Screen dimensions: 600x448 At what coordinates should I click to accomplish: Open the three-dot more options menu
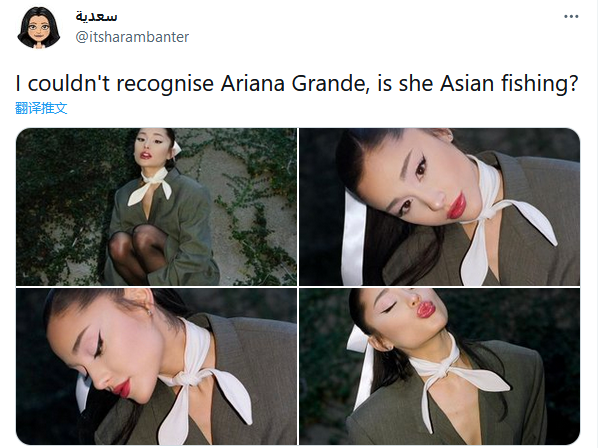tap(571, 16)
